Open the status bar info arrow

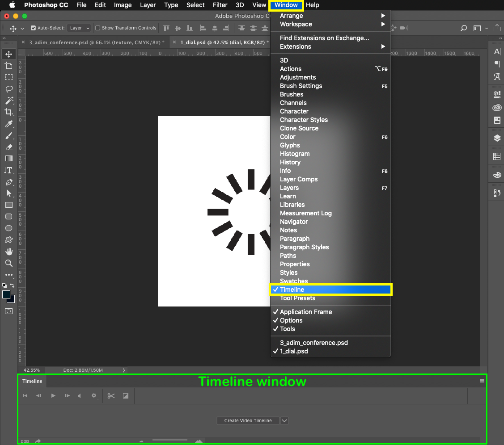pos(124,370)
